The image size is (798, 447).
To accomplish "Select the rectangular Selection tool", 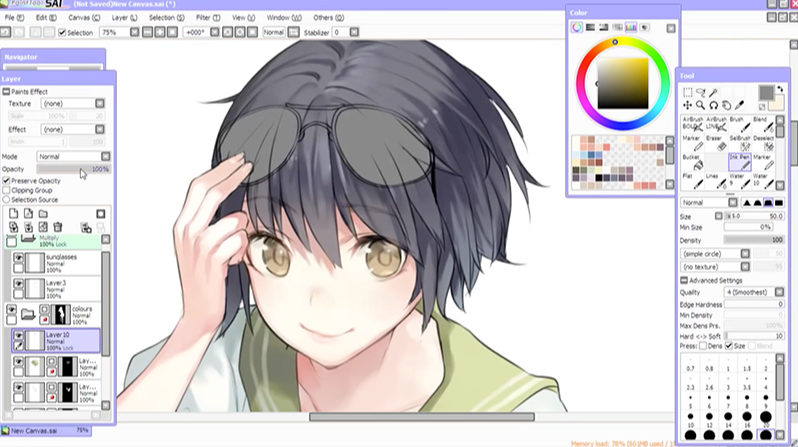I will click(x=688, y=92).
